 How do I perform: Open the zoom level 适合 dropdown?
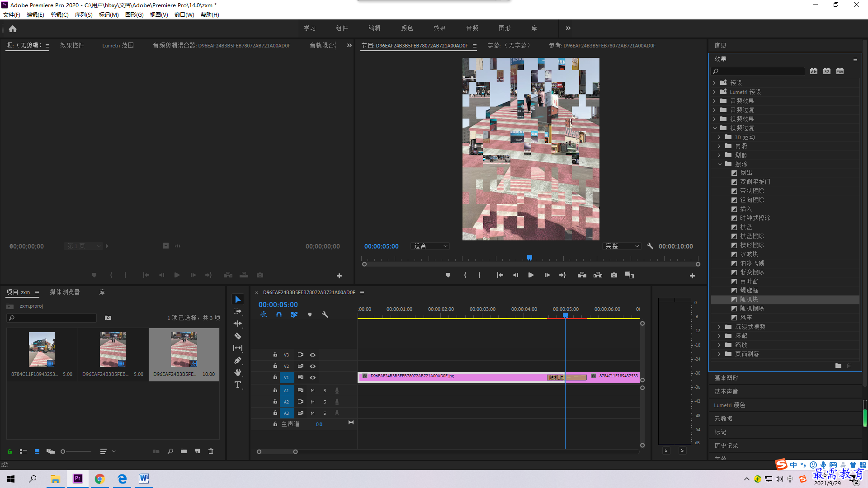point(430,246)
